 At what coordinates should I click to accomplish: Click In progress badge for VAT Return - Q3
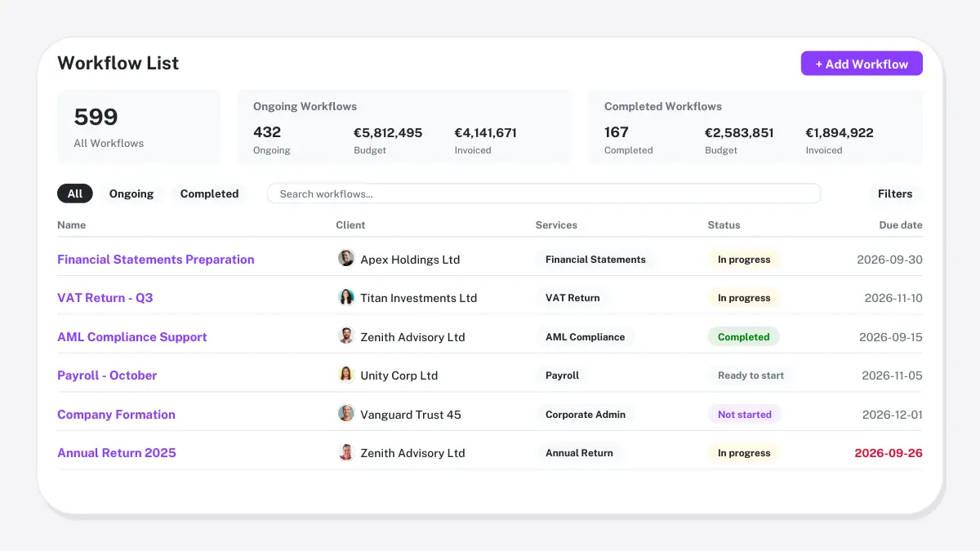(744, 298)
